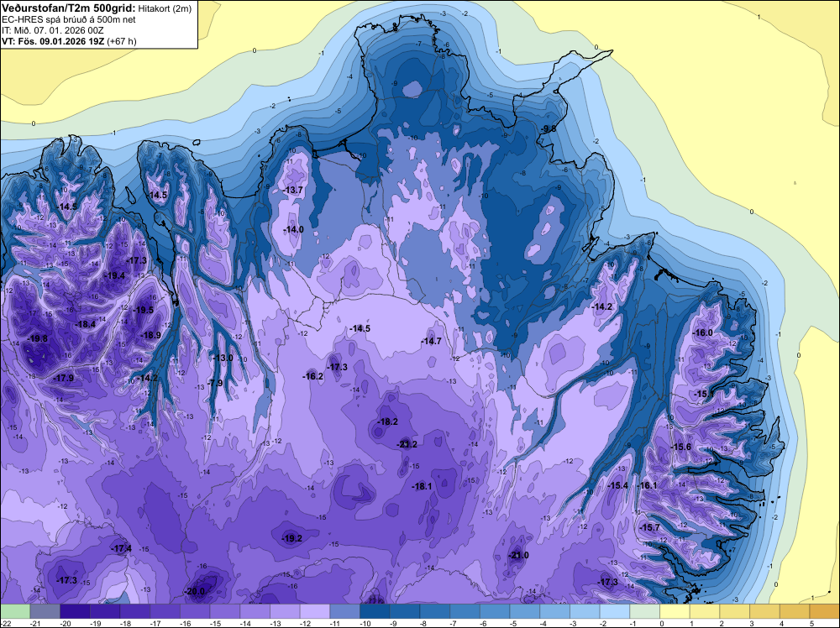Select the -12 light lavender legend swatch
The image size is (840, 628).
(x=315, y=611)
